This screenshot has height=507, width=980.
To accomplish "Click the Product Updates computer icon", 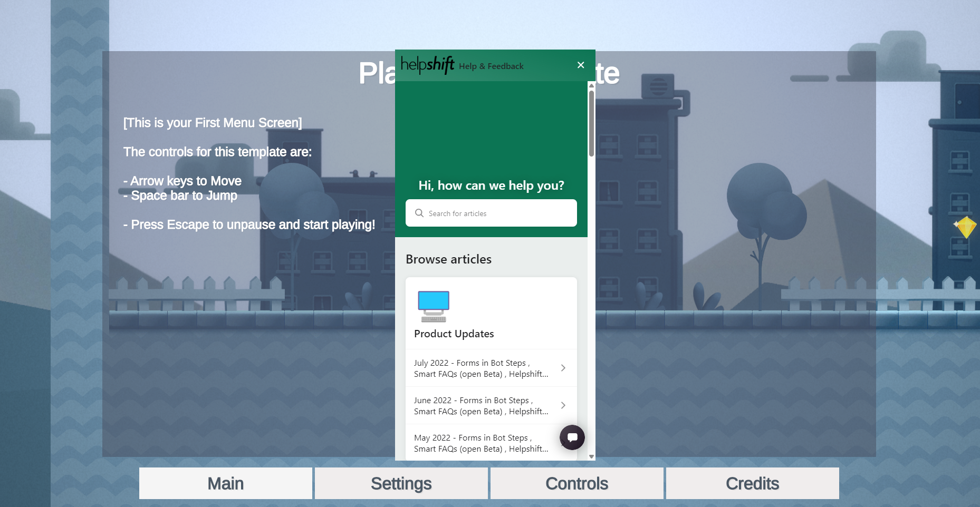I will click(434, 306).
